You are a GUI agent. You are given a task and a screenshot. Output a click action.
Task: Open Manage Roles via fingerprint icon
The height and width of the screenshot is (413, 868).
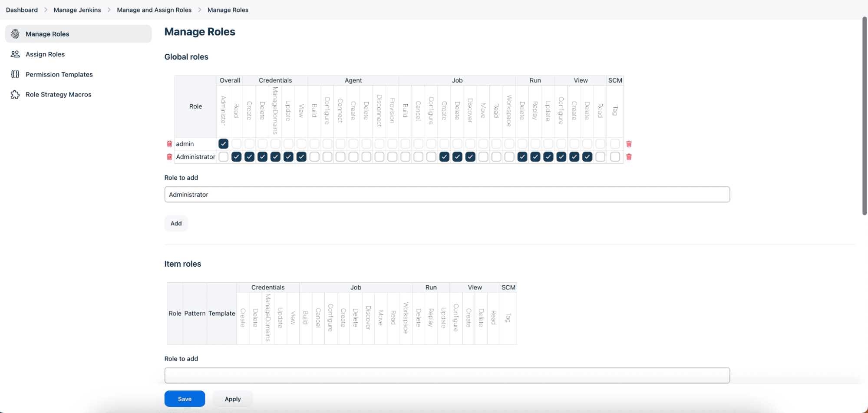(x=15, y=34)
